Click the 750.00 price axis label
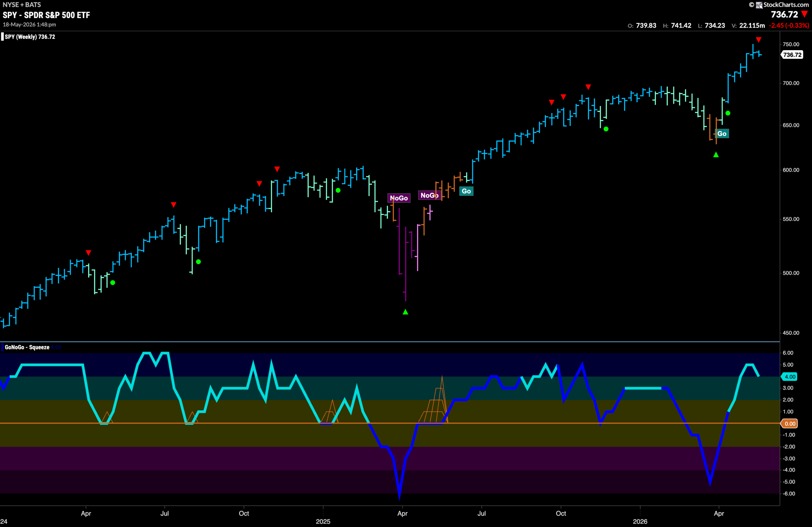 click(x=791, y=44)
